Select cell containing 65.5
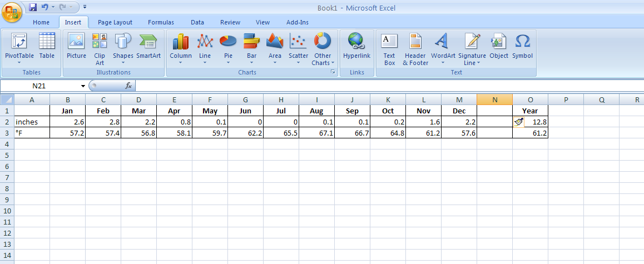644x264 pixels. point(281,133)
